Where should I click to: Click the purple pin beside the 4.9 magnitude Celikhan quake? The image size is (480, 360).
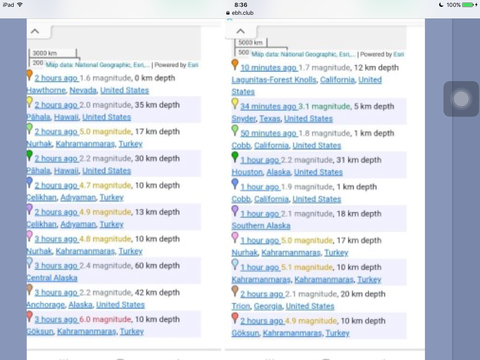click(29, 209)
